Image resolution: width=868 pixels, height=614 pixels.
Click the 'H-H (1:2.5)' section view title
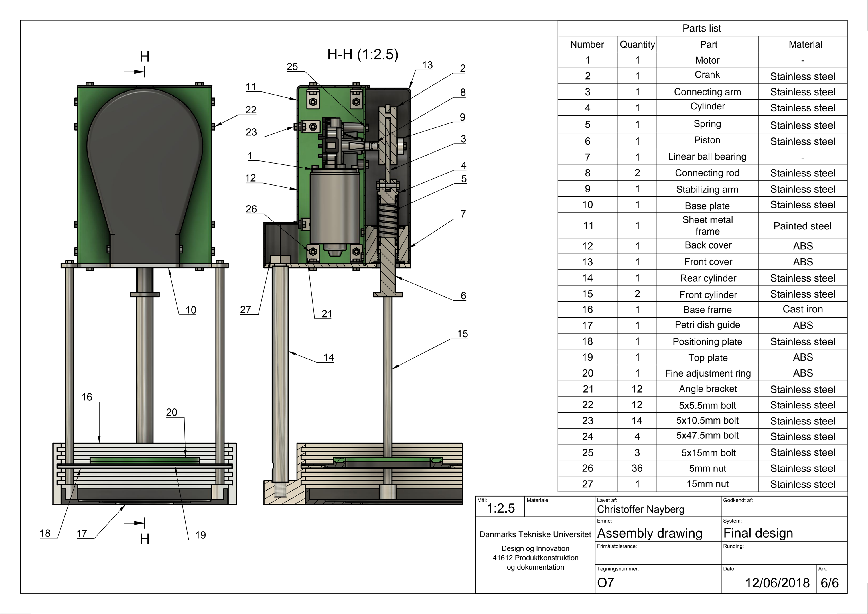[362, 54]
